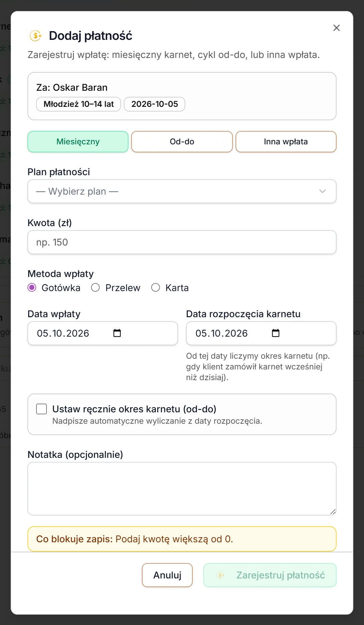The image size is (364, 625).
Task: Select Przelew payment method
Action: pos(95,288)
